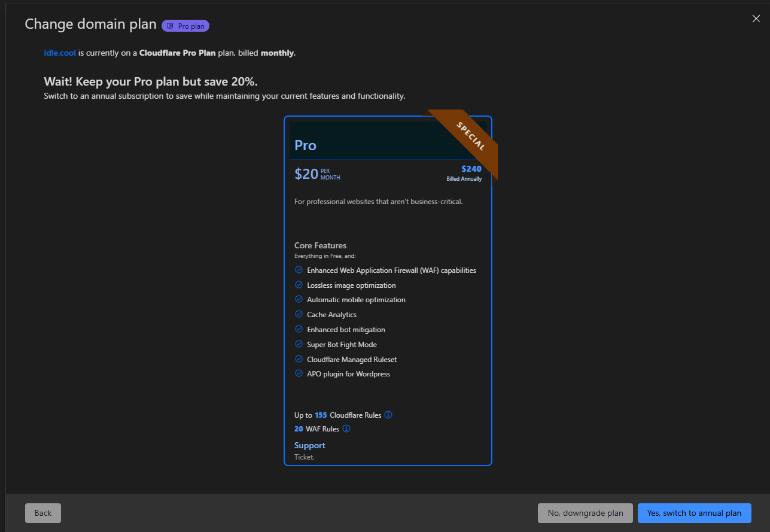Click checkmark beside Enhanced Web Application Firewall
This screenshot has width=770, height=532.
coord(299,270)
